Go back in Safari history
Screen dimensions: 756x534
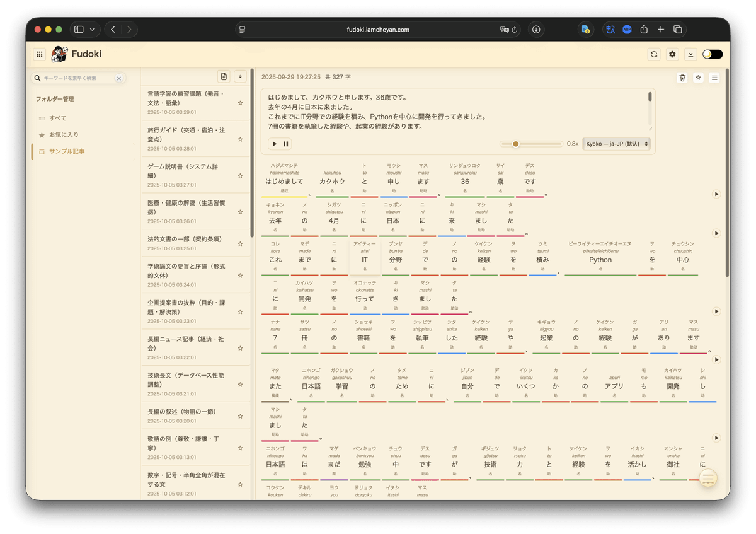coord(113,30)
